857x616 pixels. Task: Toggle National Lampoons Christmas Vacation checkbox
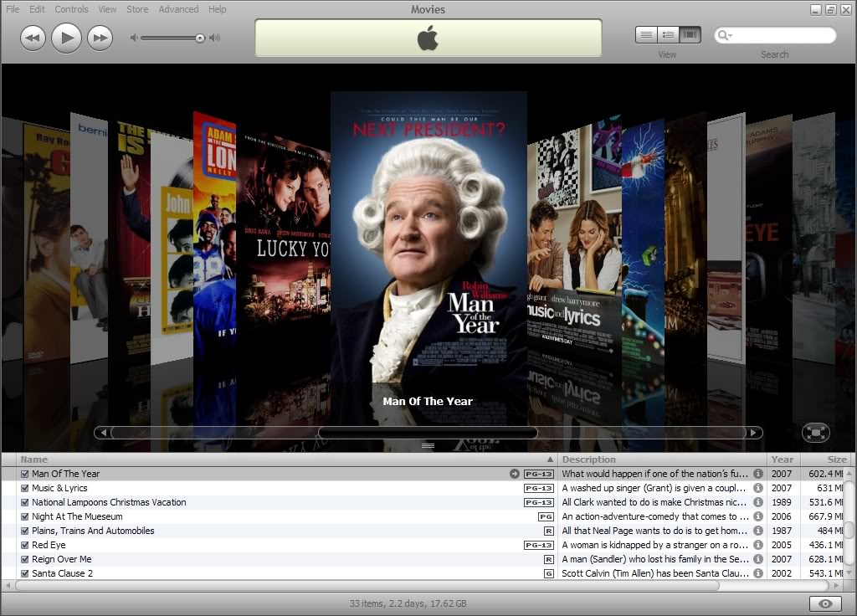(x=24, y=502)
